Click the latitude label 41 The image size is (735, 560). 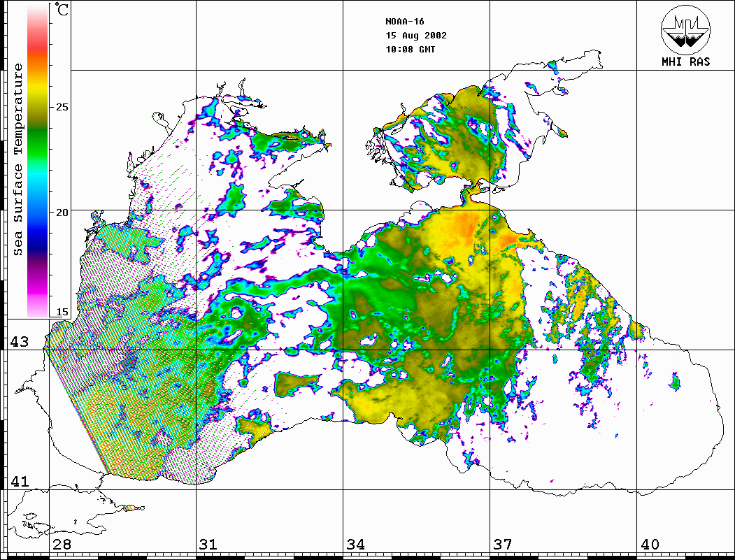click(19, 481)
